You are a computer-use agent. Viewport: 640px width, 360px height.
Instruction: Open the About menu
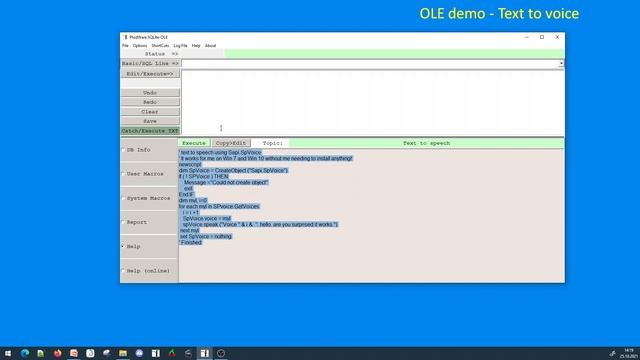[210, 46]
